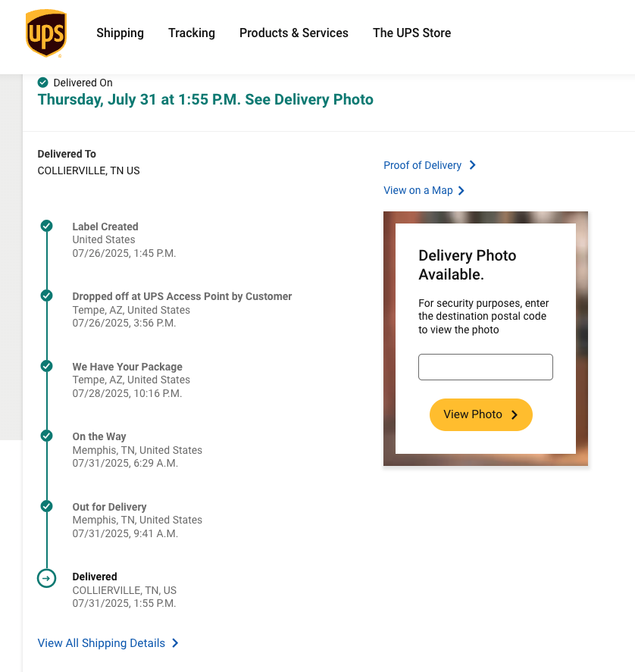Click the Out for Delivery checkmark icon

tap(47, 506)
